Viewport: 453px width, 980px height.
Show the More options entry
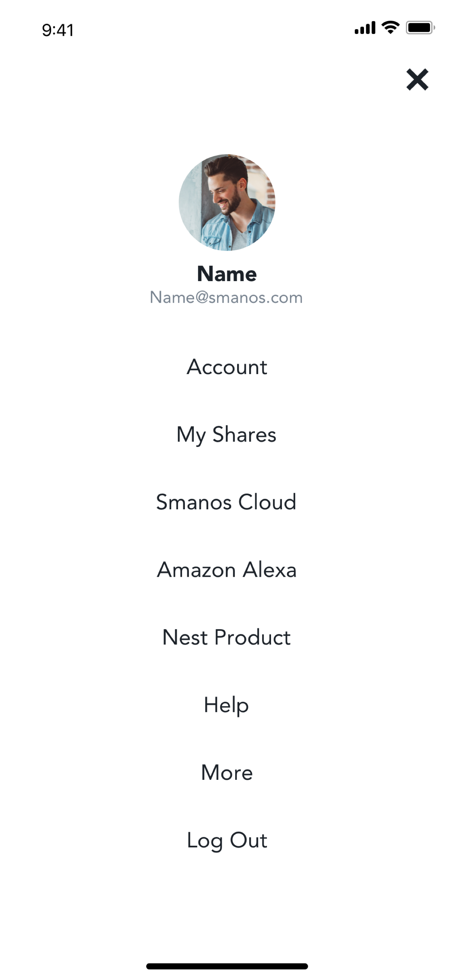pyautogui.click(x=227, y=772)
